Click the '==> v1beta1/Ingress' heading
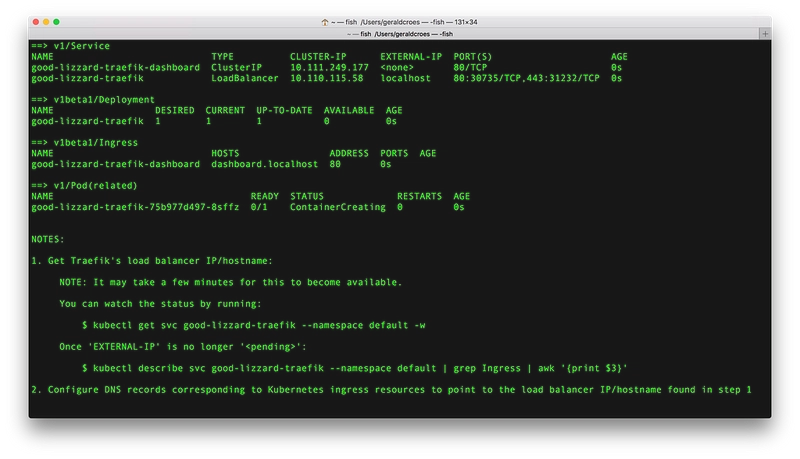 84,142
